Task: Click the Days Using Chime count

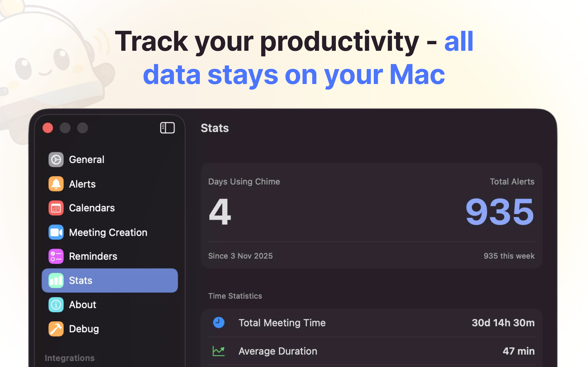Action: click(x=220, y=211)
